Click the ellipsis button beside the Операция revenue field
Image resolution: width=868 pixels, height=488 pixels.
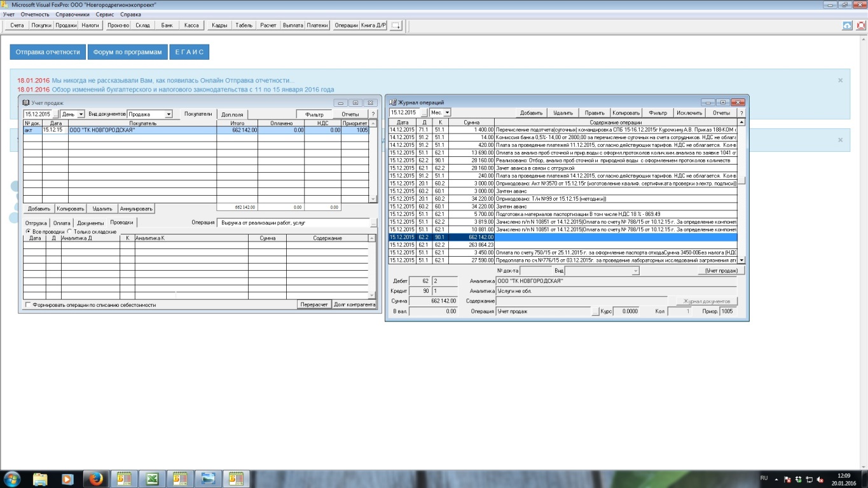pyautogui.click(x=373, y=223)
